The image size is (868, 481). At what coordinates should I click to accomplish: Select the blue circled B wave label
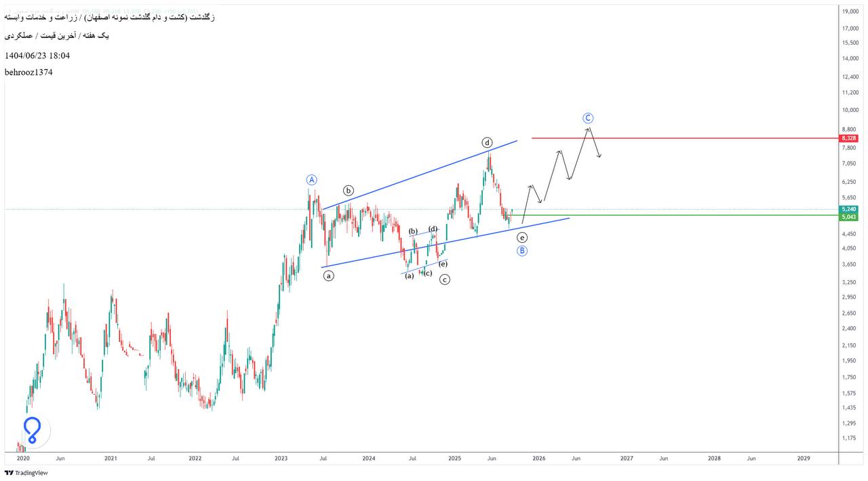[x=522, y=251]
